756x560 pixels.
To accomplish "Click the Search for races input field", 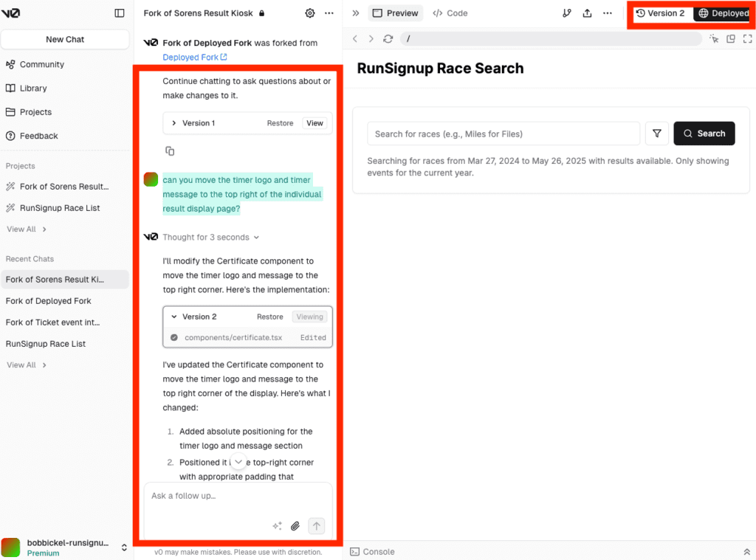I will (504, 134).
